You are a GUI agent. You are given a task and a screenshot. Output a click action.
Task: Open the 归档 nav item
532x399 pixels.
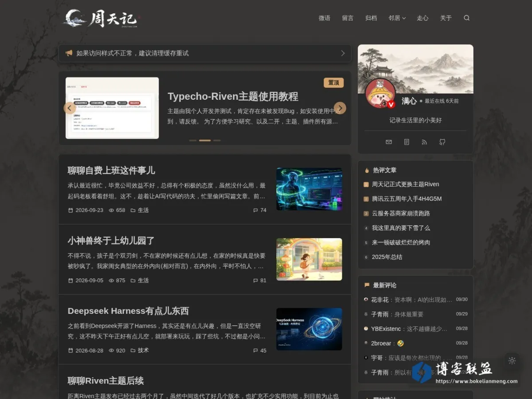(371, 18)
